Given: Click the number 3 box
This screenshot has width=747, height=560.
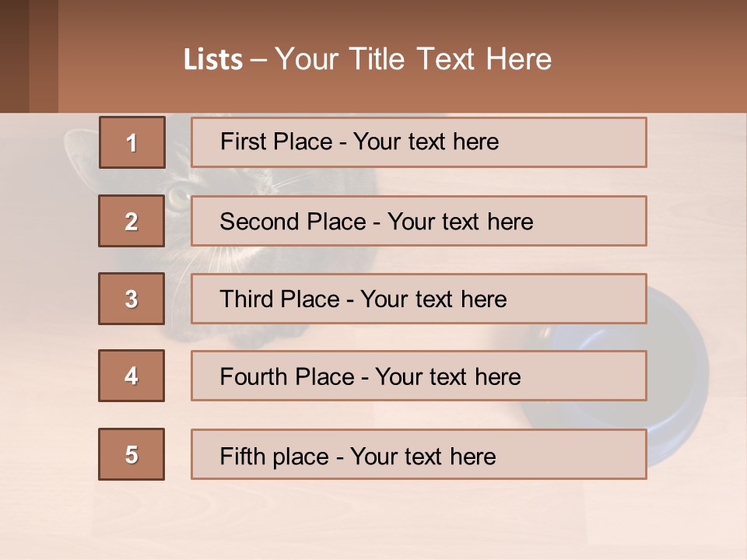Looking at the screenshot, I should click(x=132, y=299).
